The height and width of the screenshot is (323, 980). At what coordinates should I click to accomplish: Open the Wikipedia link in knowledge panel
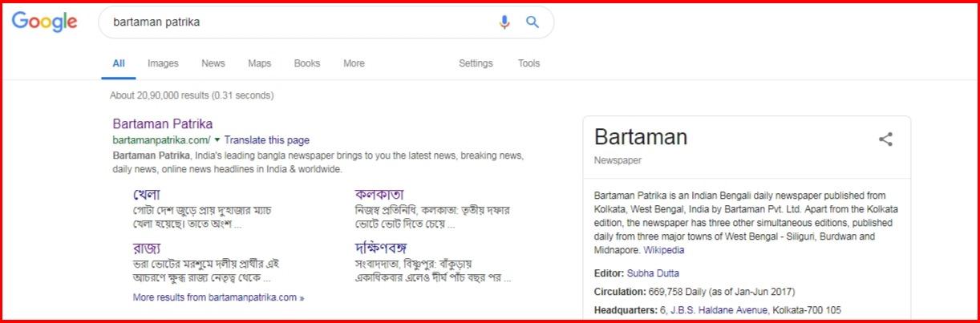(x=664, y=250)
